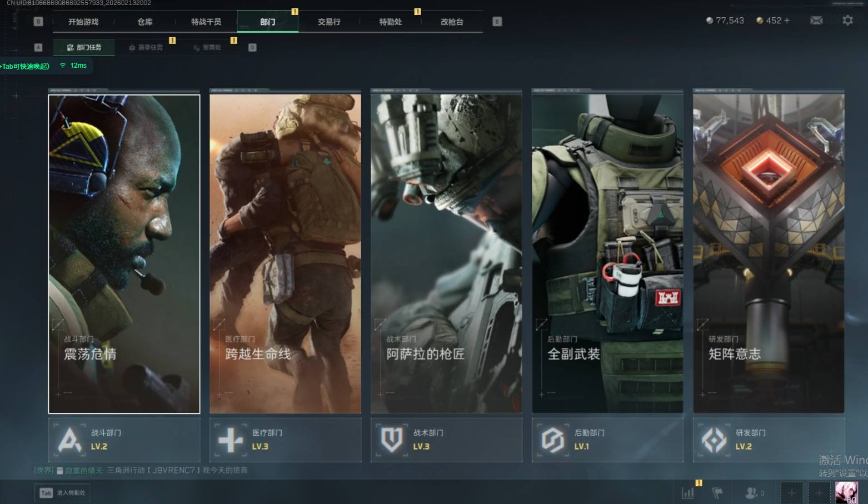Open the statistics bar-chart icon
Image resolution: width=868 pixels, height=504 pixels.
[688, 493]
